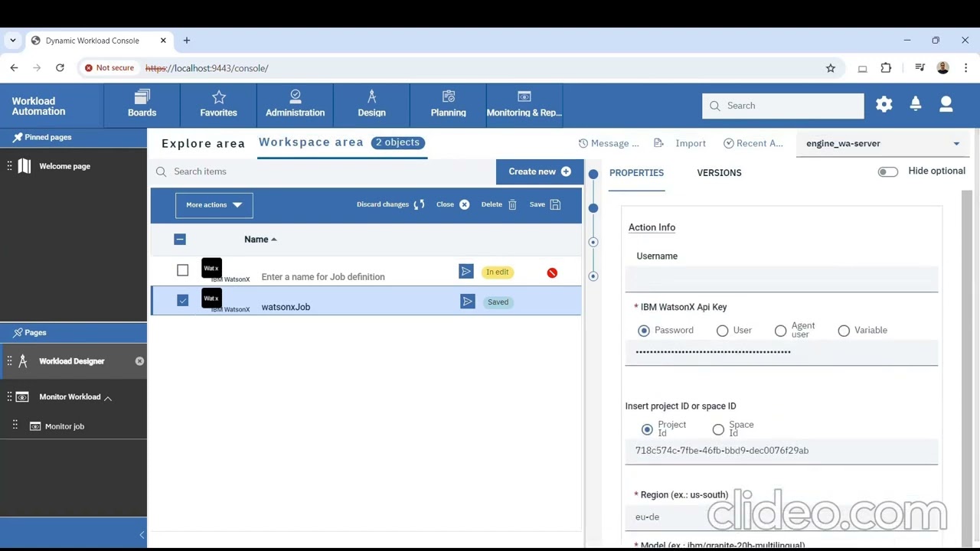Click the Region field containing eu-de
The height and width of the screenshot is (551, 980).
pos(782,517)
